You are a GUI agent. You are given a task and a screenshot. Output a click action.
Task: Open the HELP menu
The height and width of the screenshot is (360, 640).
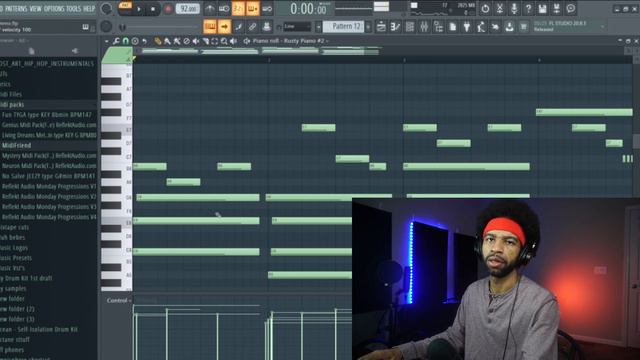tap(89, 9)
